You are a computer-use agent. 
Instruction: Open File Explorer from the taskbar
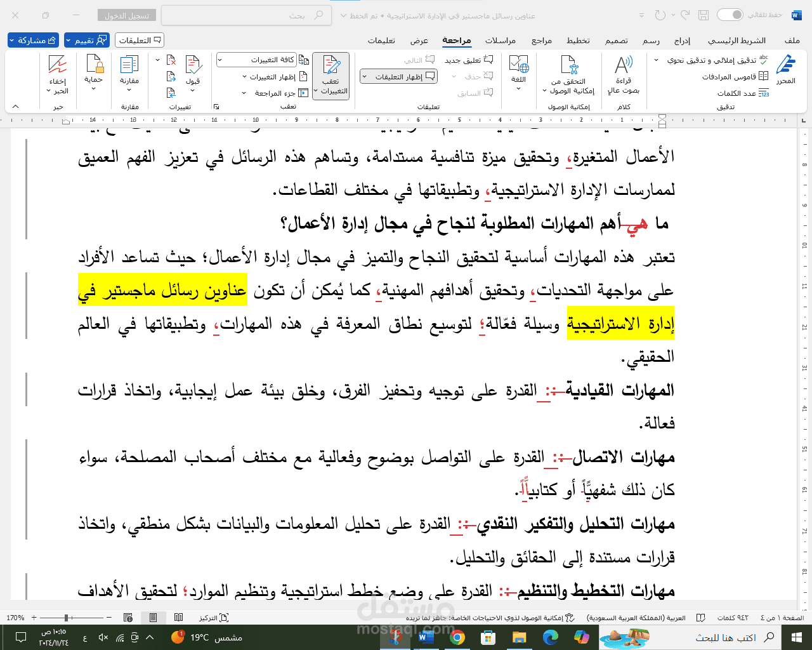(519, 637)
